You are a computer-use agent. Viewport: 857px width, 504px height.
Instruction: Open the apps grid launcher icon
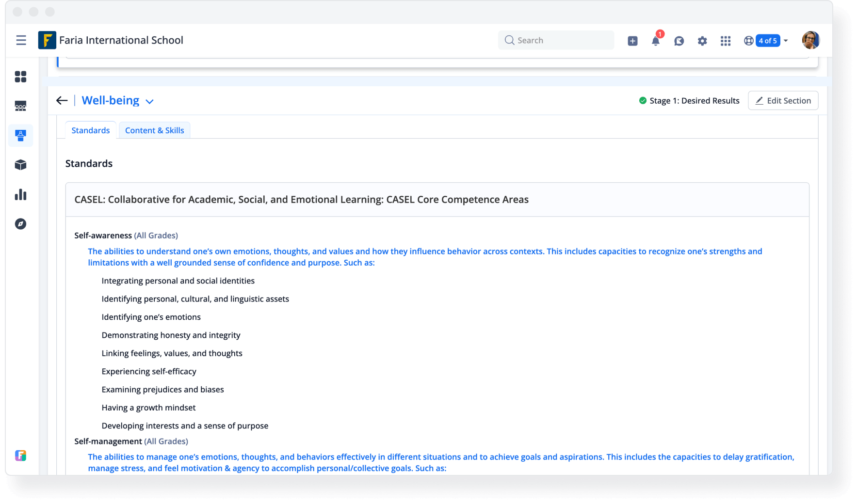pyautogui.click(x=726, y=41)
